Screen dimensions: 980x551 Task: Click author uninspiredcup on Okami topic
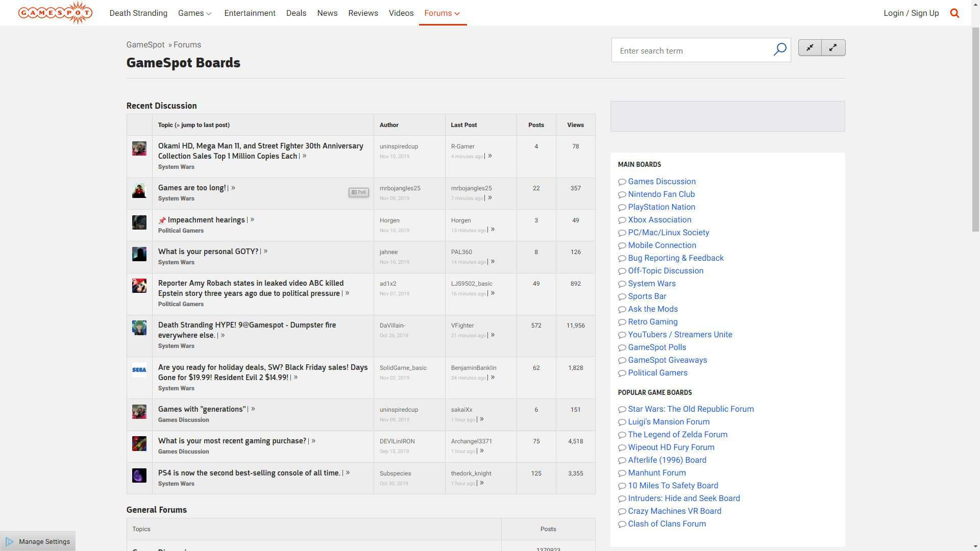[x=399, y=146]
